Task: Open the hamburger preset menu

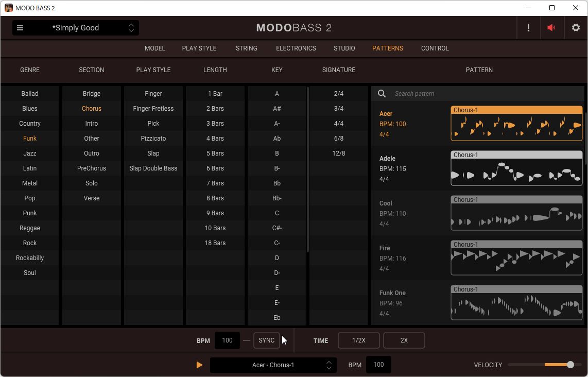Action: pyautogui.click(x=20, y=28)
